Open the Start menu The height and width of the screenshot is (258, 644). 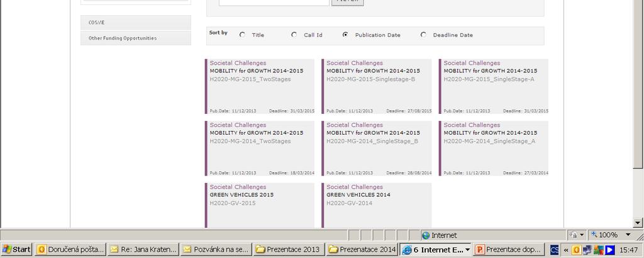pyautogui.click(x=16, y=249)
